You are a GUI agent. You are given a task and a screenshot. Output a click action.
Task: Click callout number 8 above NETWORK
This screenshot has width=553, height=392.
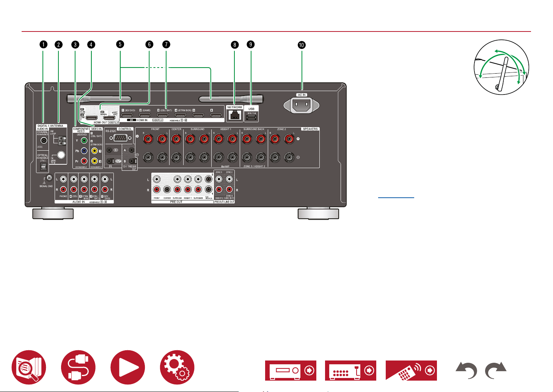click(235, 44)
